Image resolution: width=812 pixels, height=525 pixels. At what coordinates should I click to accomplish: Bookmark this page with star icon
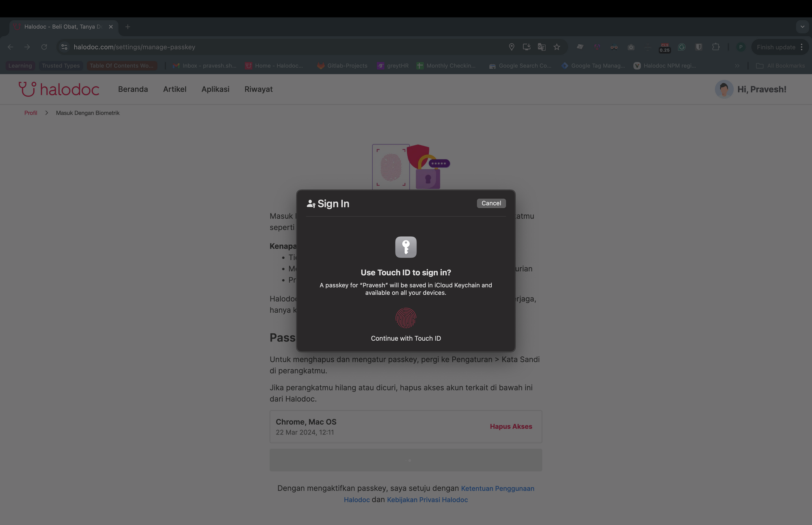pyautogui.click(x=557, y=47)
